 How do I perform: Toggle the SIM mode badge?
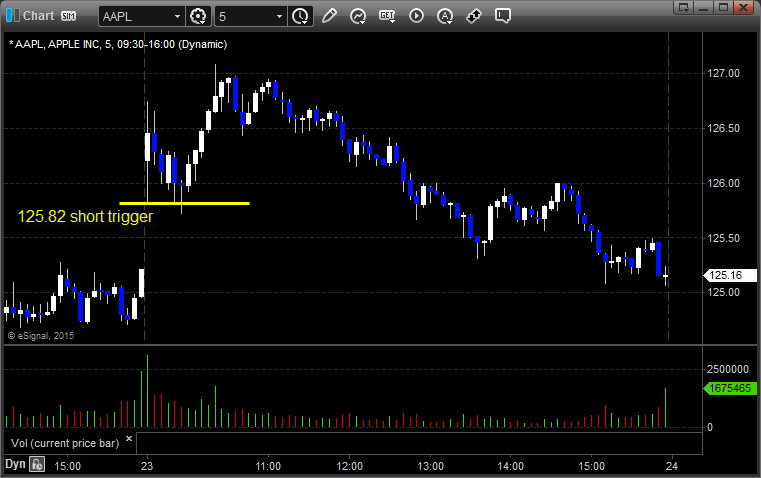click(x=68, y=16)
